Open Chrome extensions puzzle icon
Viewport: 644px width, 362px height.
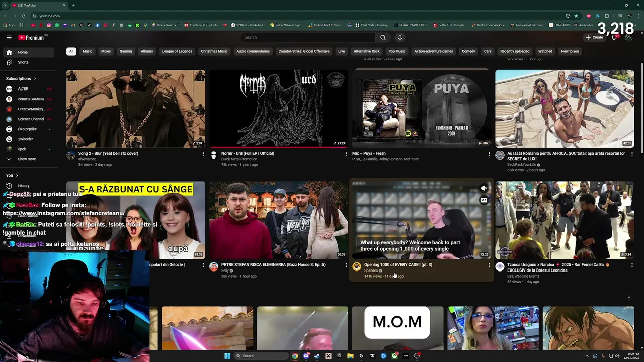(607, 16)
